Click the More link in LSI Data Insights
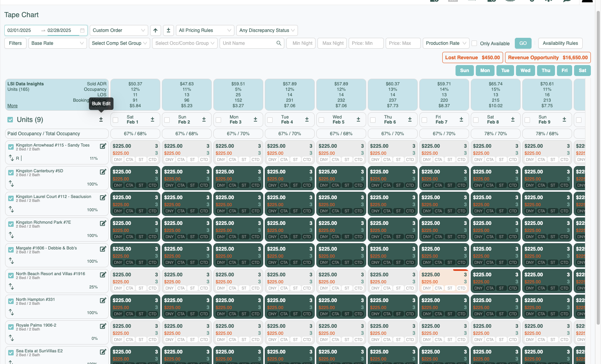The width and height of the screenshot is (601, 364). click(x=12, y=106)
